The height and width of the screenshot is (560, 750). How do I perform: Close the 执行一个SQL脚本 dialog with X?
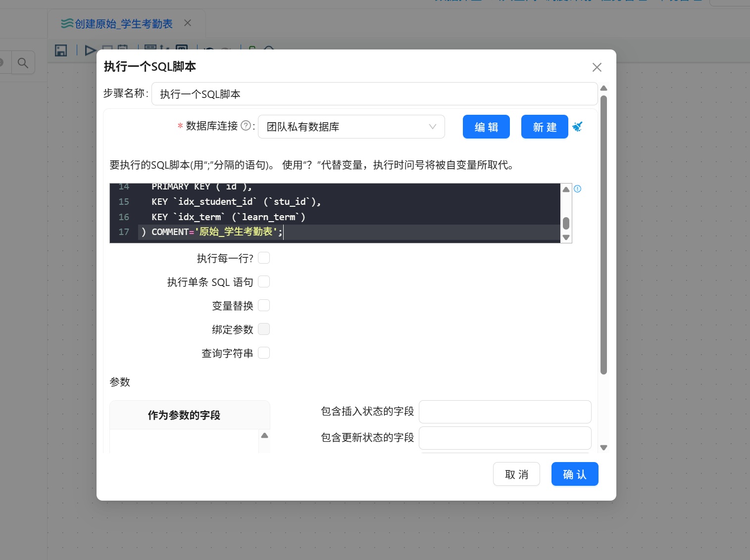coord(597,67)
